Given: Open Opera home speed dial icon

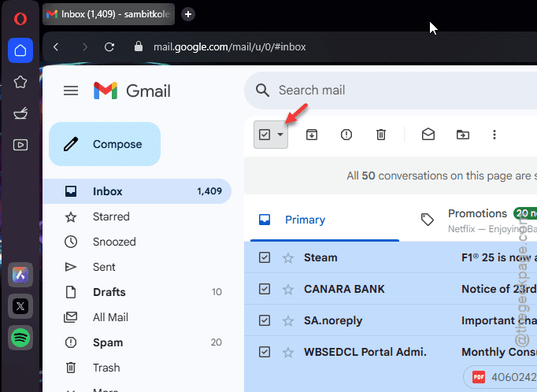Looking at the screenshot, I should pos(20,50).
